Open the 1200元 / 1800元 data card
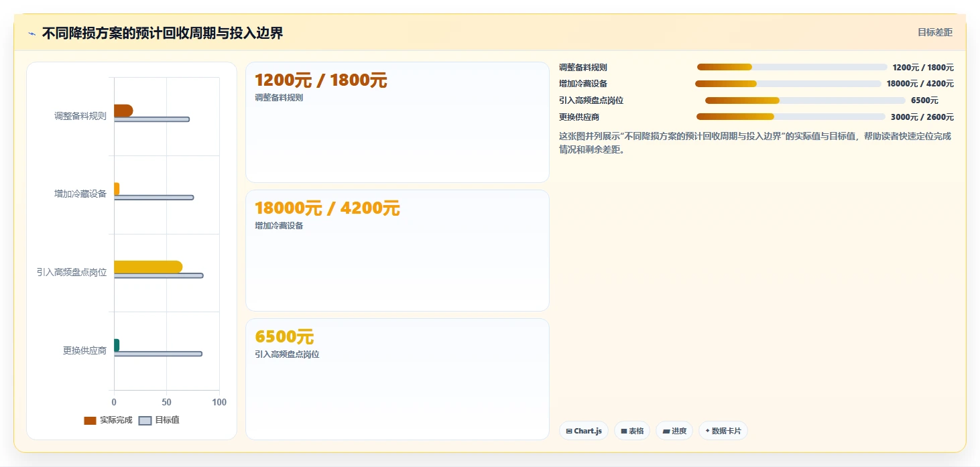Screen dimensions: 980x467 point(397,123)
